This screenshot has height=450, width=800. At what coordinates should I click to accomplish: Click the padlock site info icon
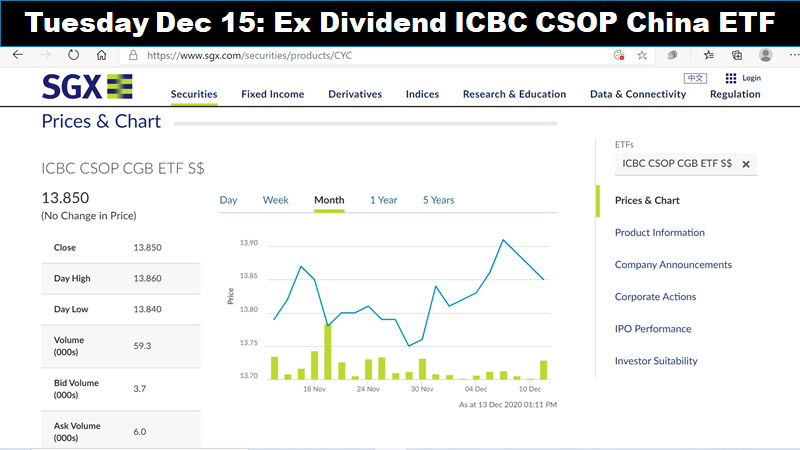point(133,55)
